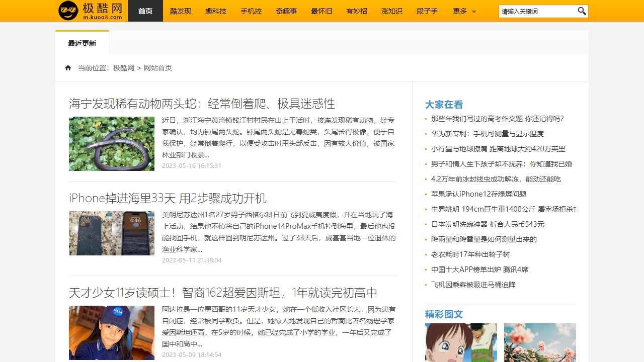Open the two-headed snake article thumbnail

coord(111,143)
